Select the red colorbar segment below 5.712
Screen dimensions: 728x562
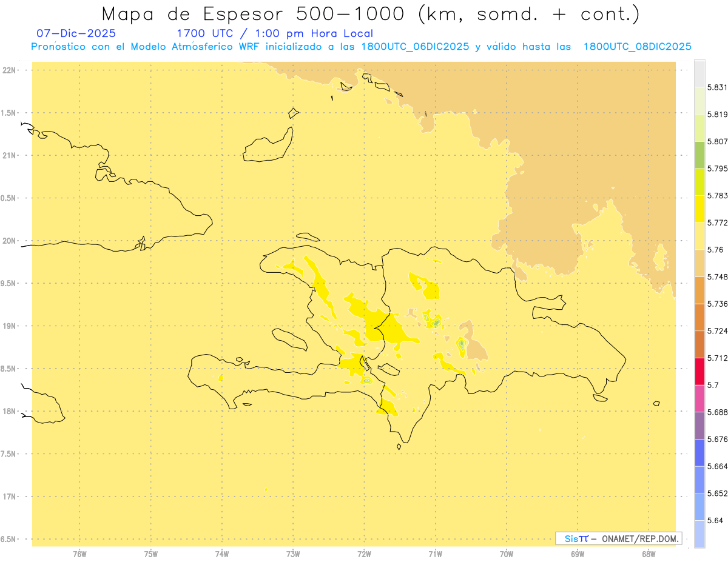tap(699, 371)
